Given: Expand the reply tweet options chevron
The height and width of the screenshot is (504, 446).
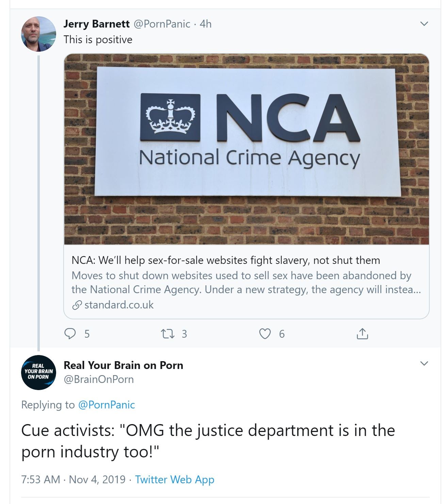Looking at the screenshot, I should 424,364.
